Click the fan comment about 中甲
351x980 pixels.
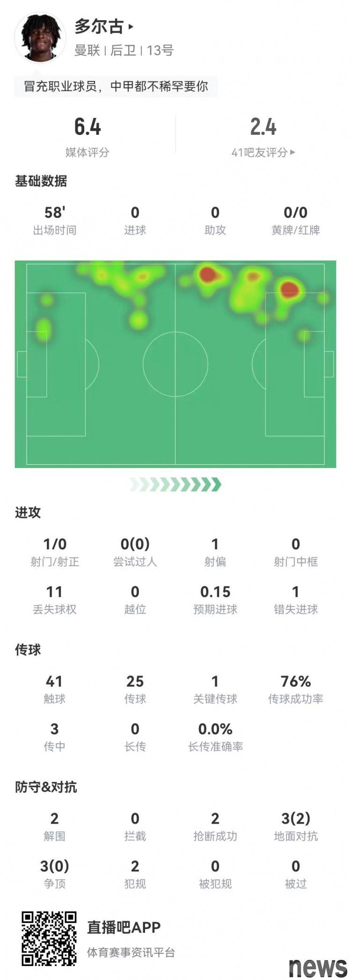pos(116,87)
